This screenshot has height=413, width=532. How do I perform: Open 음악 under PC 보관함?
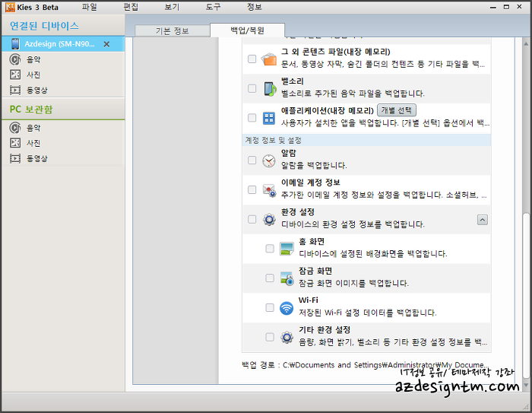(x=33, y=128)
